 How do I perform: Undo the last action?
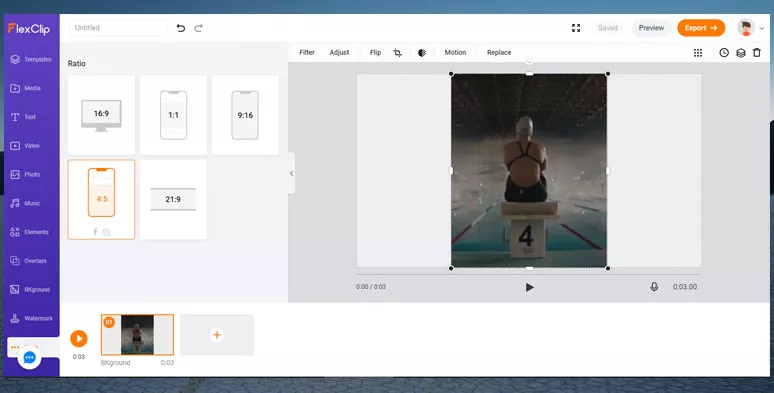[181, 28]
